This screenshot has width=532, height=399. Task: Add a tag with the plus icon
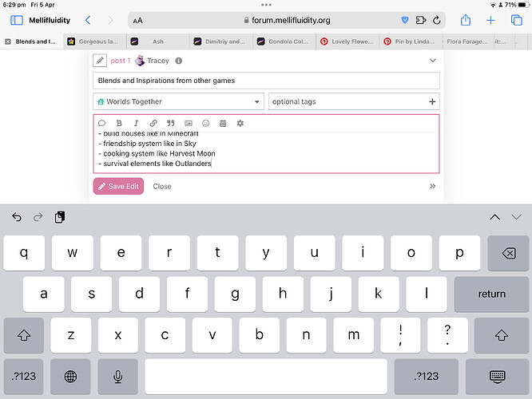tap(432, 101)
